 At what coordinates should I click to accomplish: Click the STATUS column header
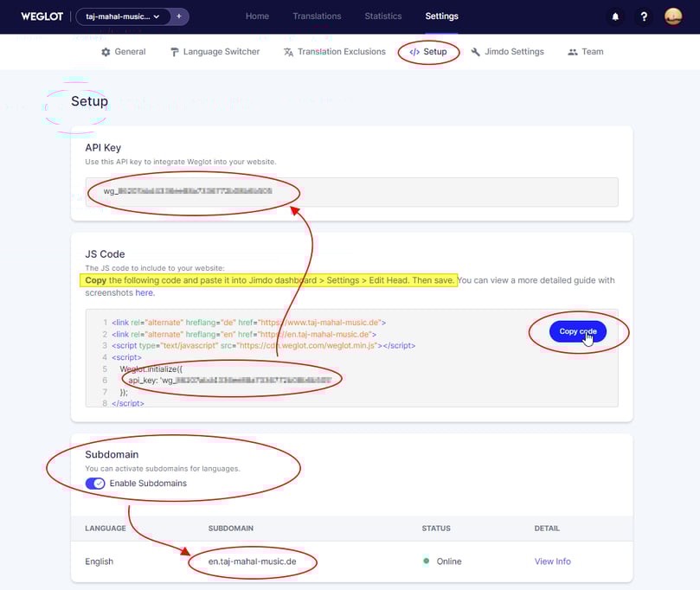pyautogui.click(x=436, y=529)
